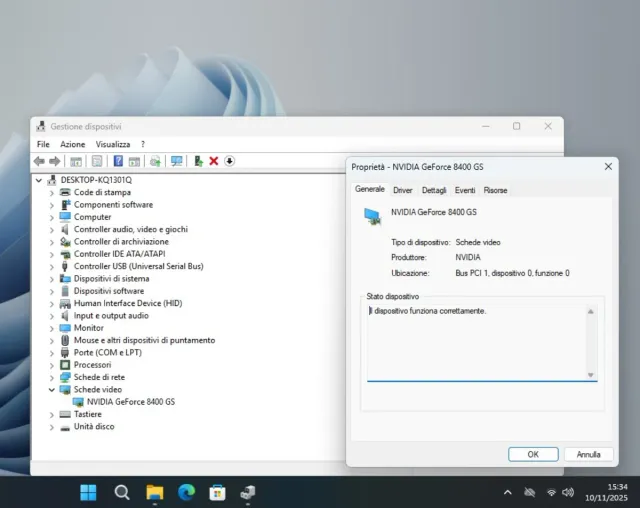Select NVIDIA GeForce 8400 GS device in tree
Viewport: 640px width, 508px height.
[131, 402]
